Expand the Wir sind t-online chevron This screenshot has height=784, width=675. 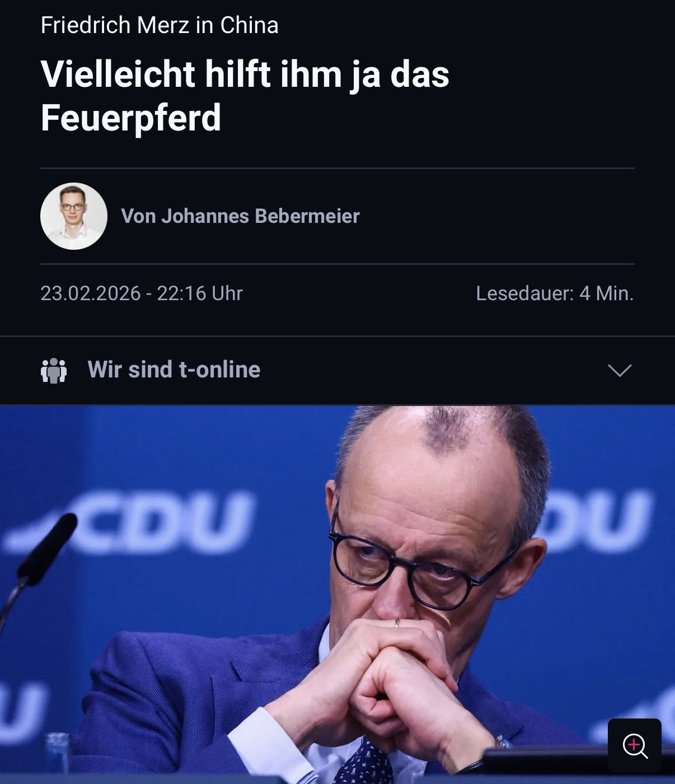[620, 370]
